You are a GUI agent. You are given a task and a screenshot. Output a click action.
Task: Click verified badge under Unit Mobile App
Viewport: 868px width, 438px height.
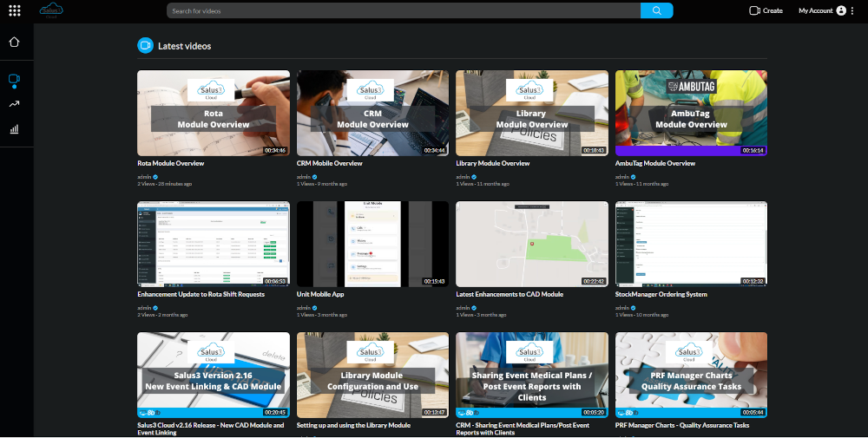pos(315,308)
